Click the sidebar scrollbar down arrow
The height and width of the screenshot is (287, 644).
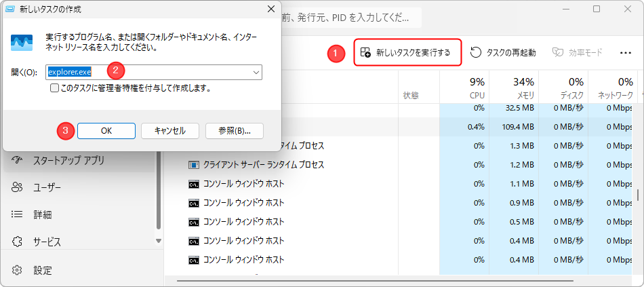click(159, 241)
